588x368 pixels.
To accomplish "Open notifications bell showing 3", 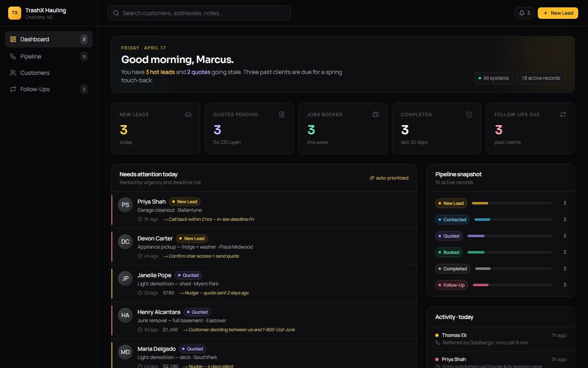I will click(x=524, y=13).
